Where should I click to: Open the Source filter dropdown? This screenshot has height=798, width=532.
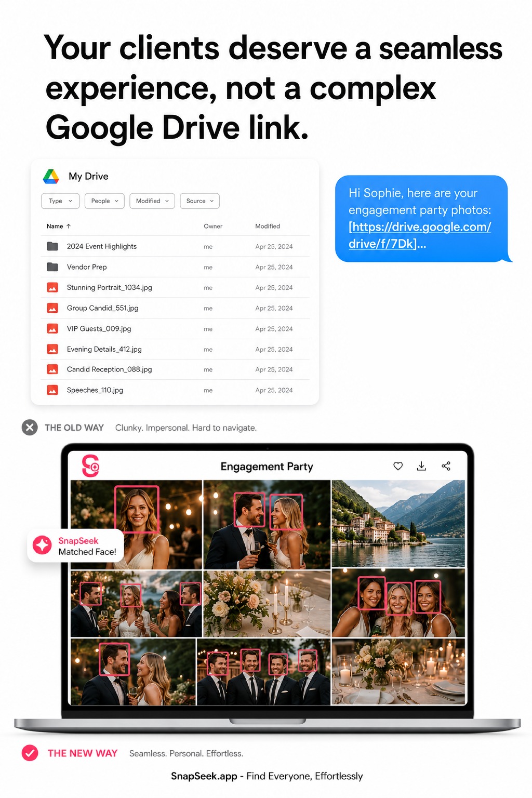pos(199,201)
